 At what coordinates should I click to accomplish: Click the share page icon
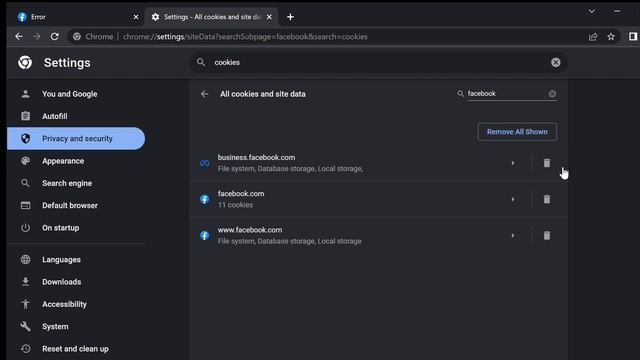tap(593, 37)
